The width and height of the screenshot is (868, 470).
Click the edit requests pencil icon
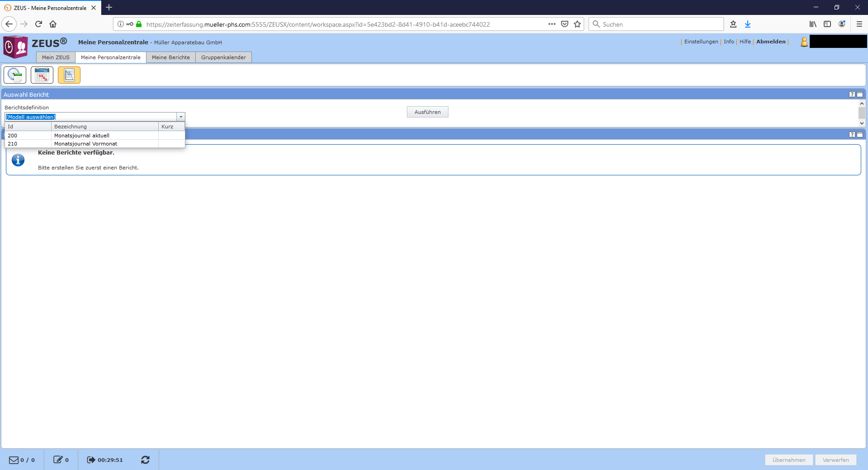tap(58, 460)
